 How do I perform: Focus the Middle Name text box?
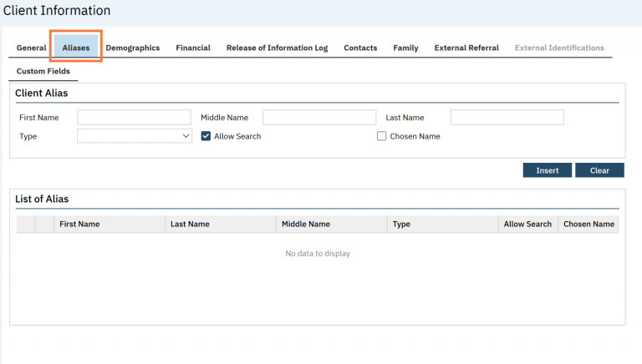319,118
